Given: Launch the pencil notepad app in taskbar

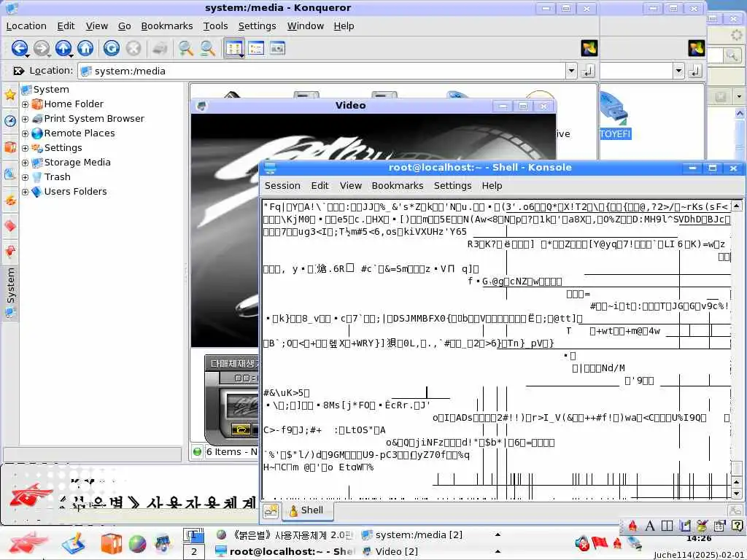Looking at the screenshot, I should [74, 543].
